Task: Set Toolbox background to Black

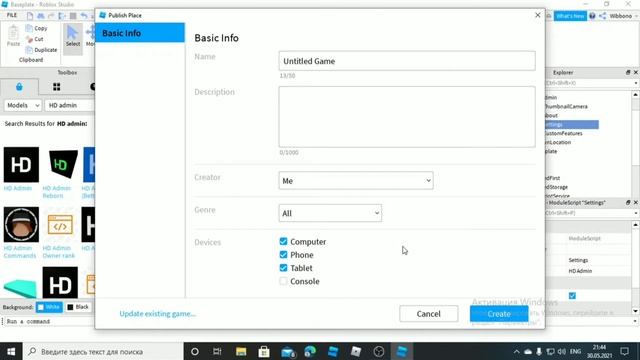Action: click(x=78, y=307)
